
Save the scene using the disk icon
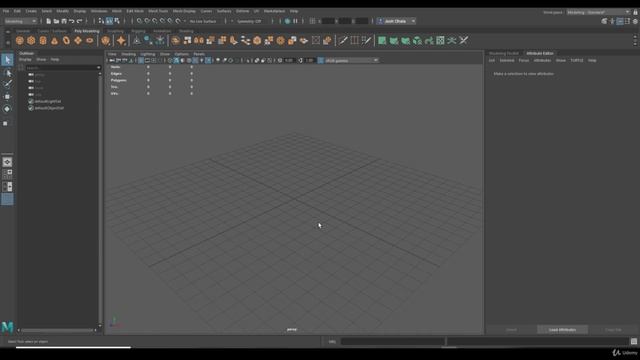coord(64,21)
